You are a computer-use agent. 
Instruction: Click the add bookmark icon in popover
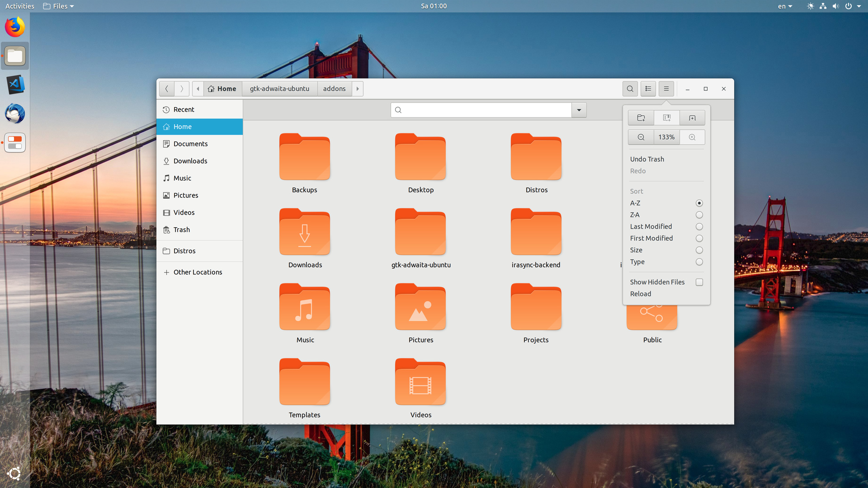click(666, 118)
